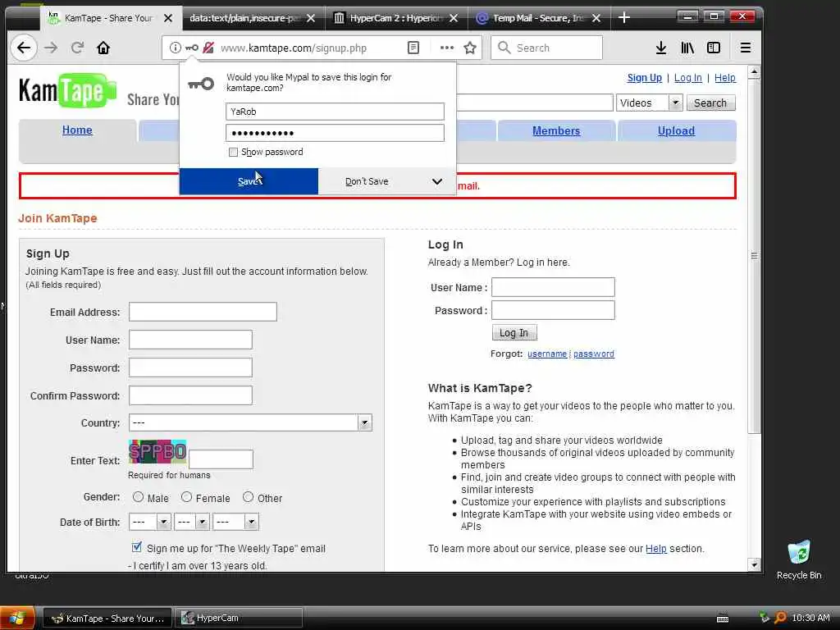Open the Country dropdown
Viewport: 840px width, 630px height.
point(250,422)
